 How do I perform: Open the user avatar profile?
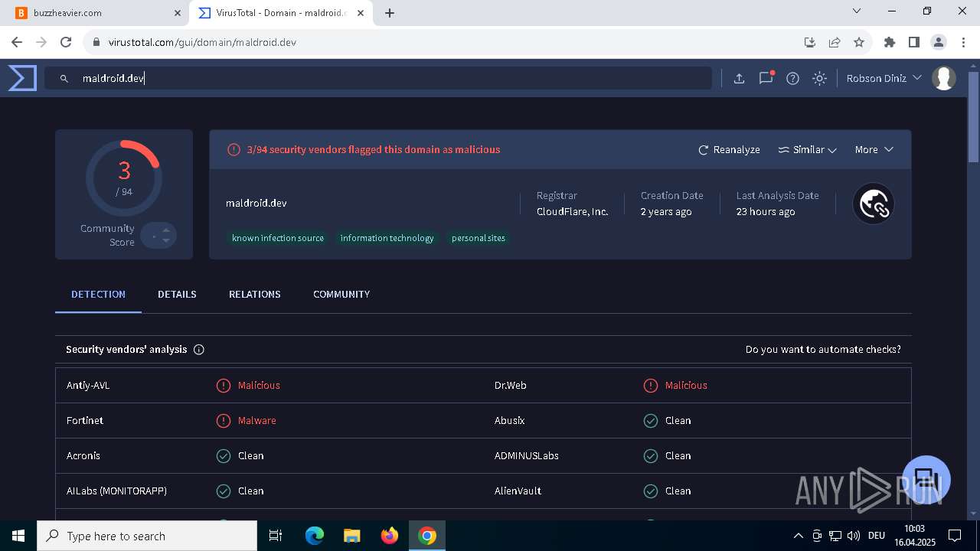coord(944,78)
